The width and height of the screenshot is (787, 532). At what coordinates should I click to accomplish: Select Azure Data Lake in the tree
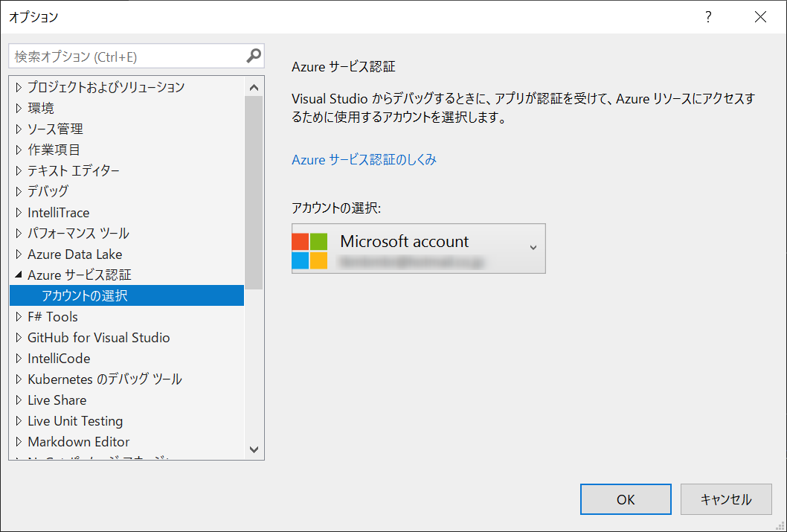[75, 254]
